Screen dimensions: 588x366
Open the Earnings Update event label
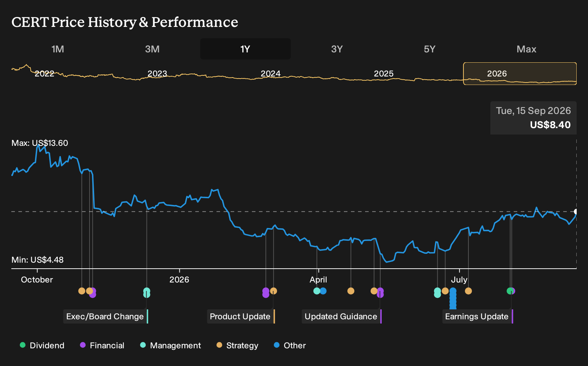(x=477, y=316)
